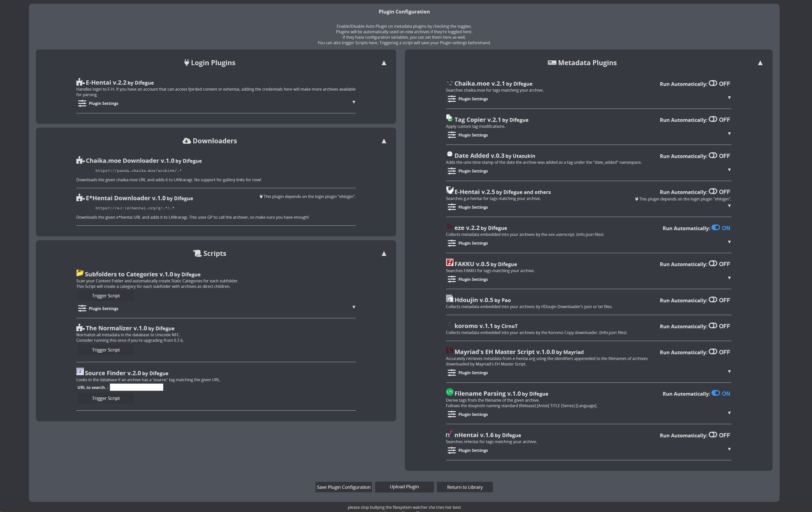Click the URL to search input field
Screen dimensions: 812x512
pos(136,387)
